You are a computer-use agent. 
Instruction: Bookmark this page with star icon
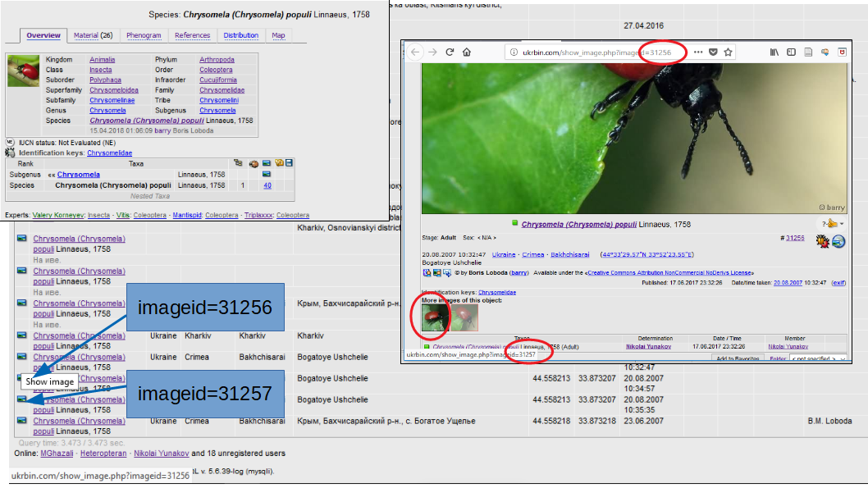click(x=729, y=52)
